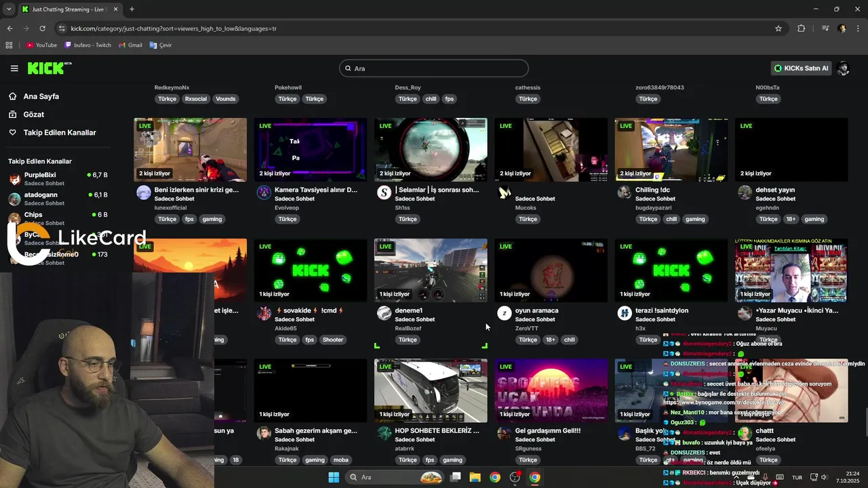Click the h3x channel avatar

pos(625,313)
